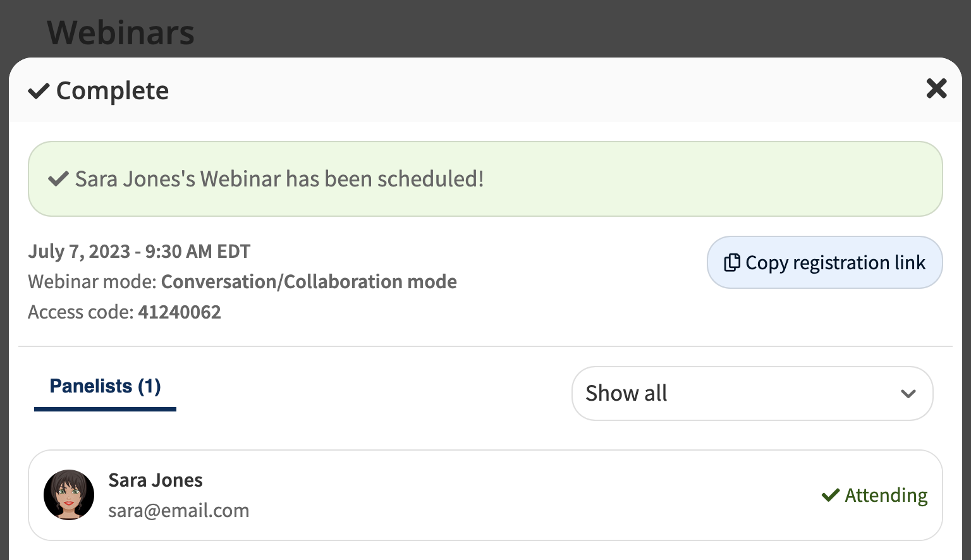Image resolution: width=971 pixels, height=560 pixels.
Task: Click the checkmark icon beside Complete title
Action: [39, 91]
